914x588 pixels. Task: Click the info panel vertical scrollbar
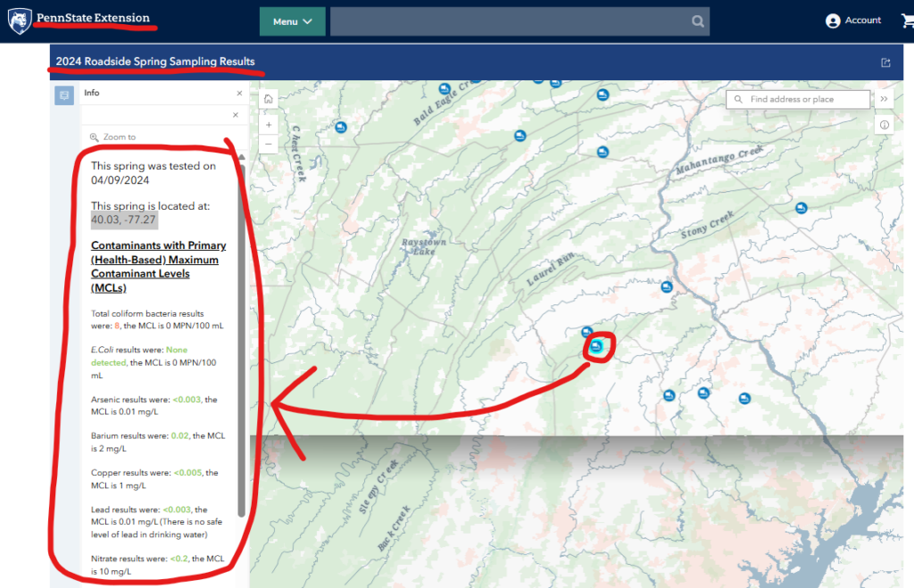[241, 341]
